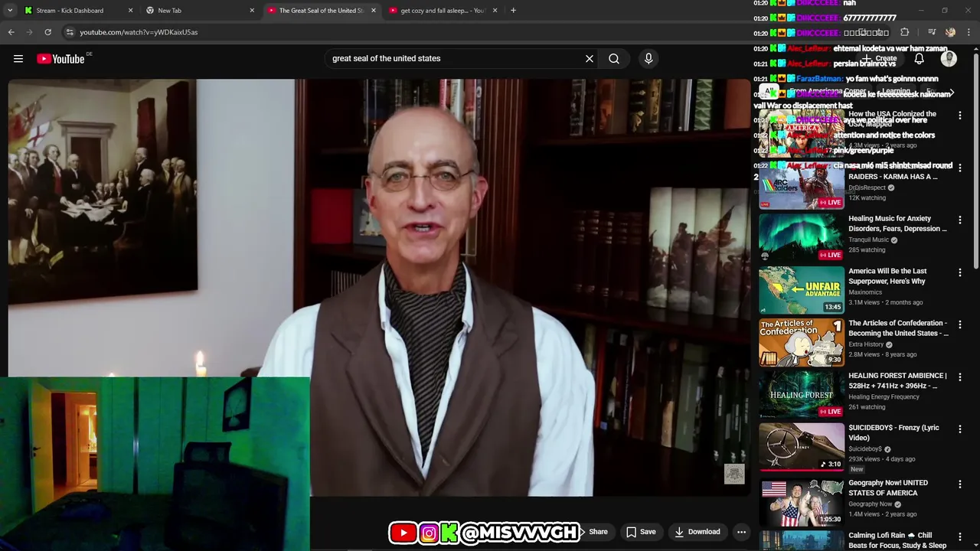The height and width of the screenshot is (551, 980).
Task: Open the Chrome profile avatar
Action: point(950,32)
